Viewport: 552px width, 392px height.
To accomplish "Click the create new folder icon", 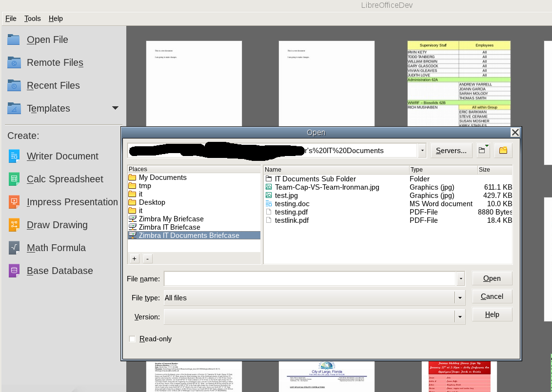I will tap(503, 150).
